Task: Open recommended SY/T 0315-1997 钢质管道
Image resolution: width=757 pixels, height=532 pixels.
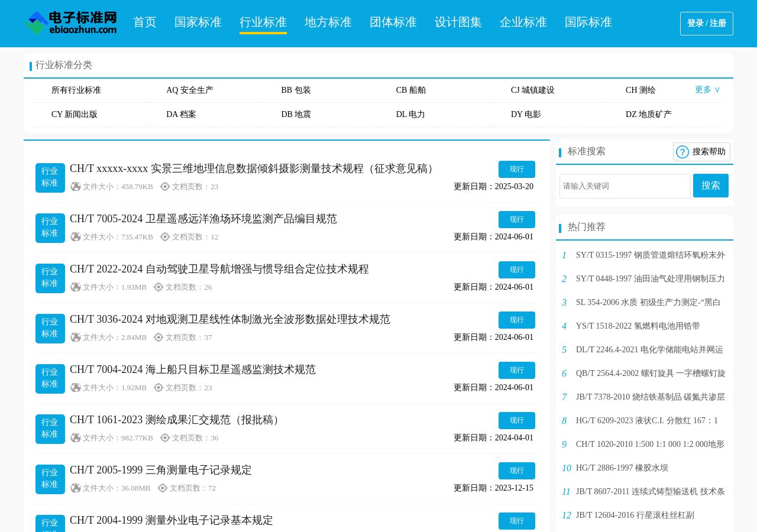Action: point(651,255)
